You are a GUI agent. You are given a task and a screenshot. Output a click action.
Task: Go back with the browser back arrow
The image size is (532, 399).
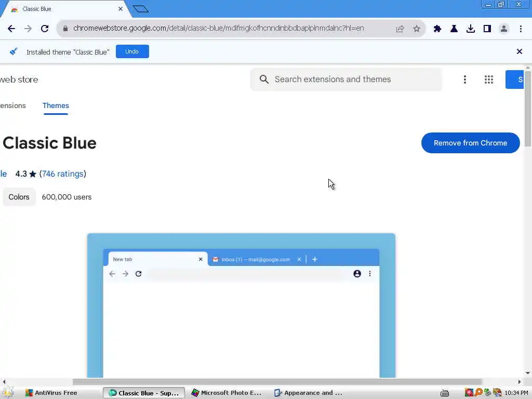tap(11, 29)
